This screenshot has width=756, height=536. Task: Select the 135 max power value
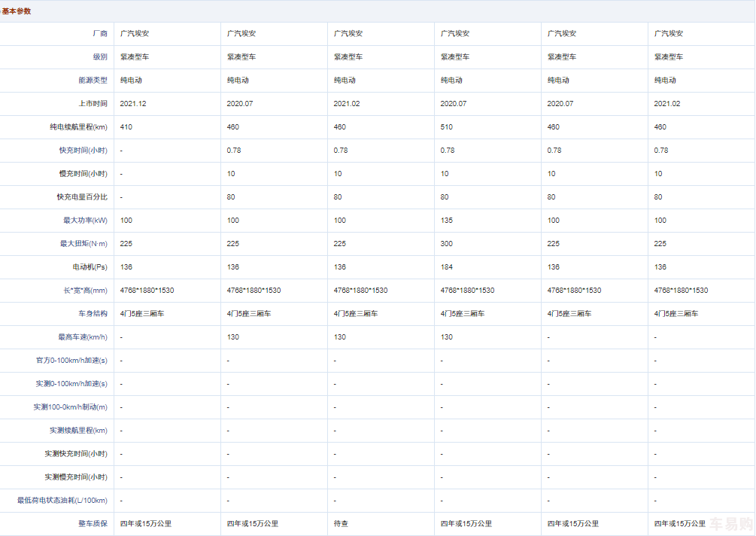click(x=447, y=221)
